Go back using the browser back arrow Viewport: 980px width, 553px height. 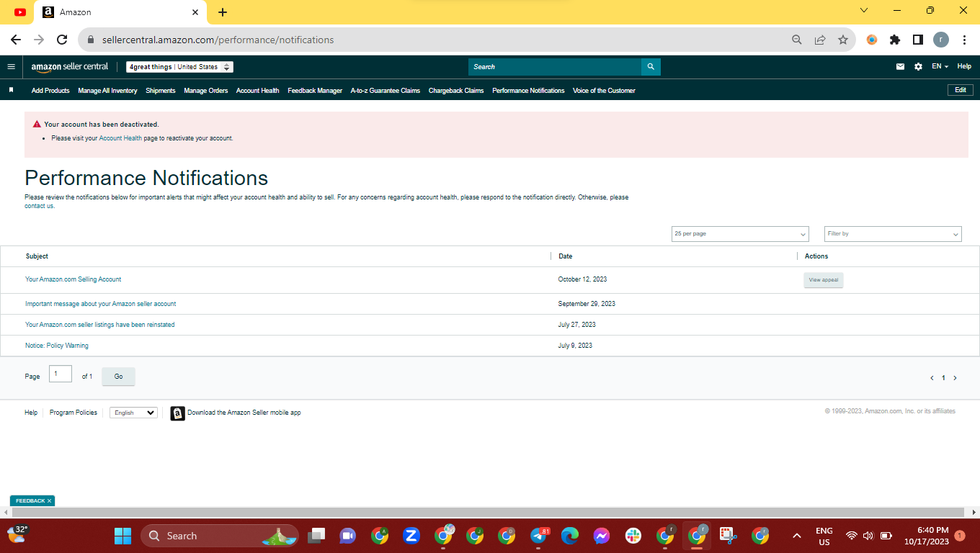[16, 40]
